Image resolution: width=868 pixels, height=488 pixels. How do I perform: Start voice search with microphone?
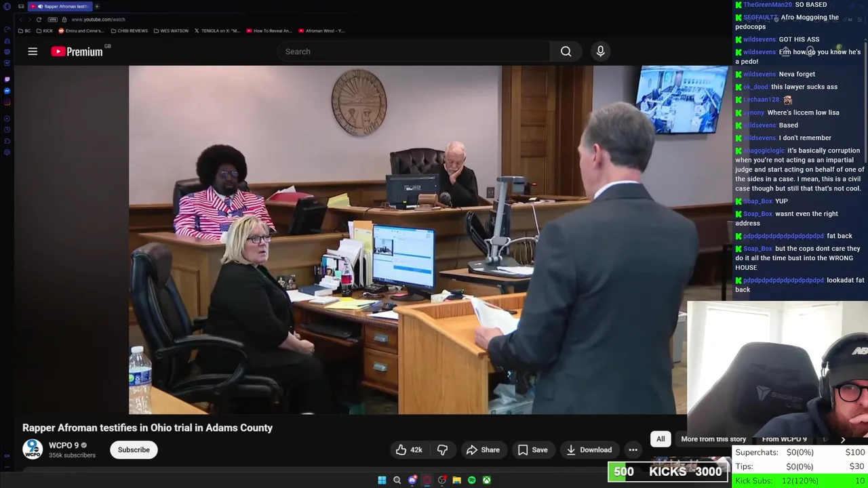[600, 52]
